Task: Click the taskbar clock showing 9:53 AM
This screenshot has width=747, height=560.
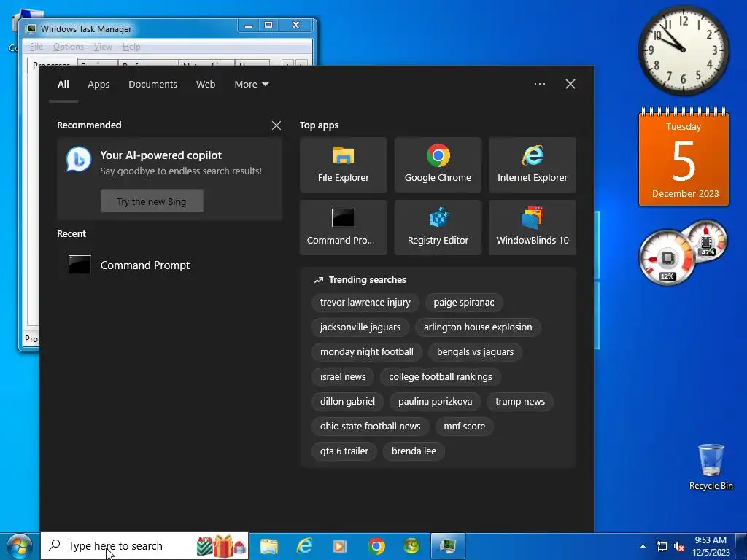Action: (x=711, y=546)
